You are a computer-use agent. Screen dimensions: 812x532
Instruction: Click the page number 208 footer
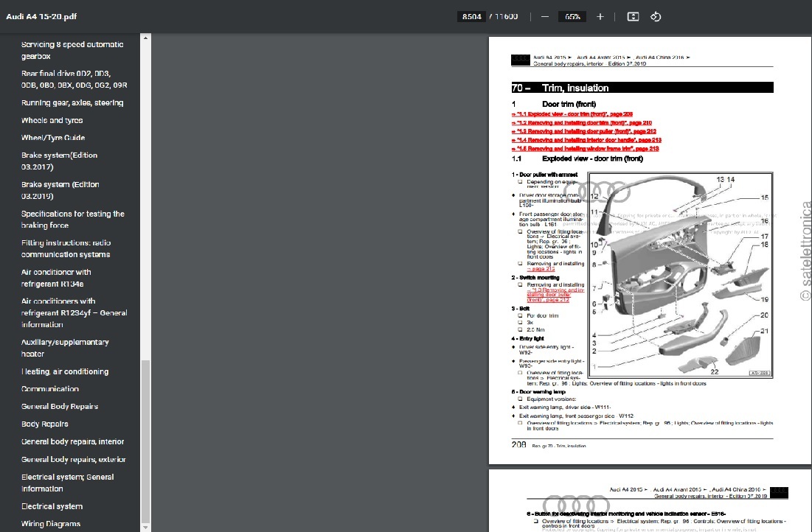pos(518,444)
